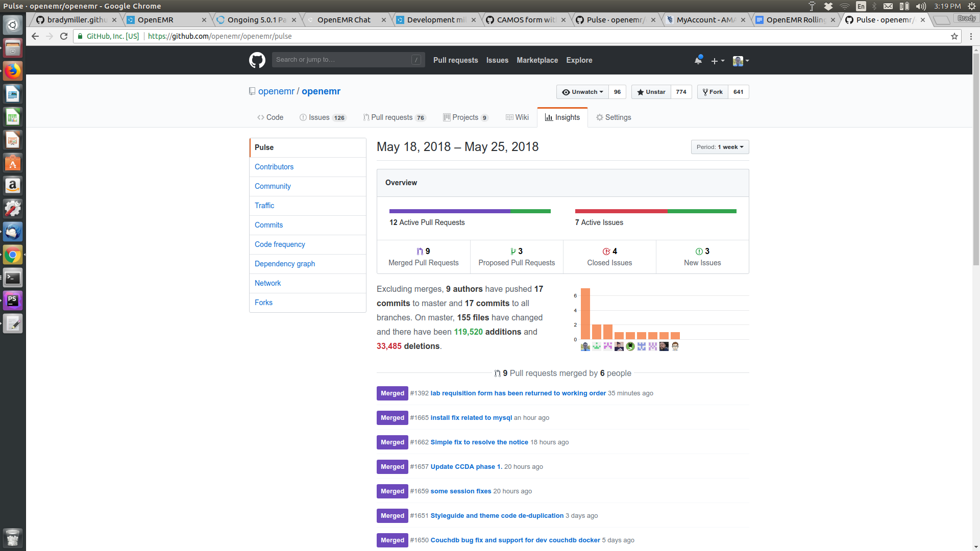Viewport: 980px width, 551px height.
Task: Click the Fork button
Action: [713, 92]
